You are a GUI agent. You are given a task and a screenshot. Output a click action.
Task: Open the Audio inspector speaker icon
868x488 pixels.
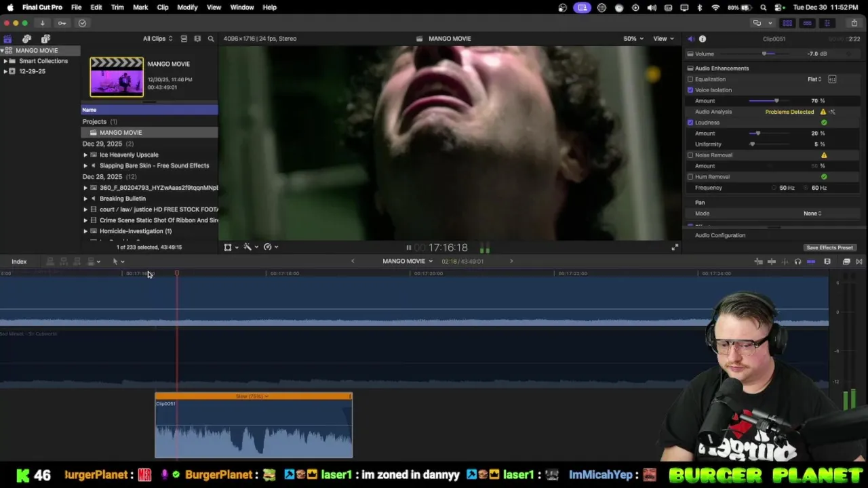click(690, 39)
